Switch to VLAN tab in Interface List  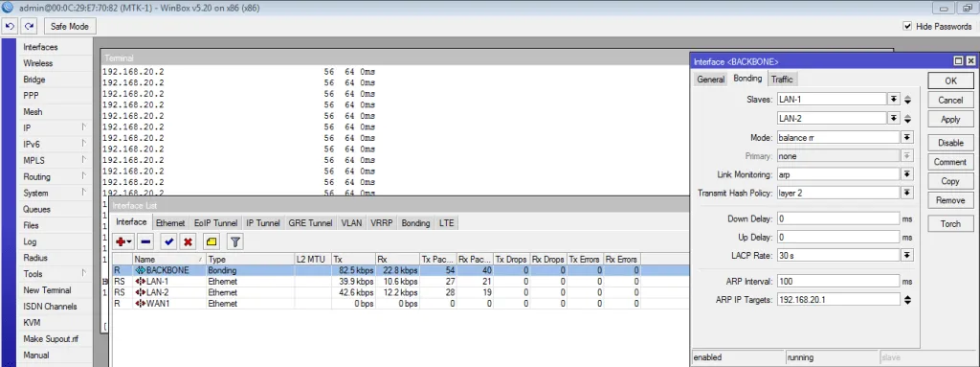351,223
